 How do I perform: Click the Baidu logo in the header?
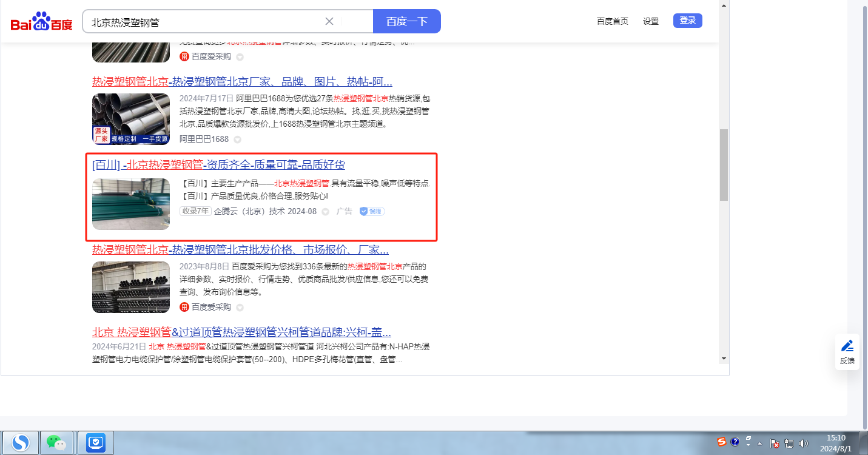41,22
